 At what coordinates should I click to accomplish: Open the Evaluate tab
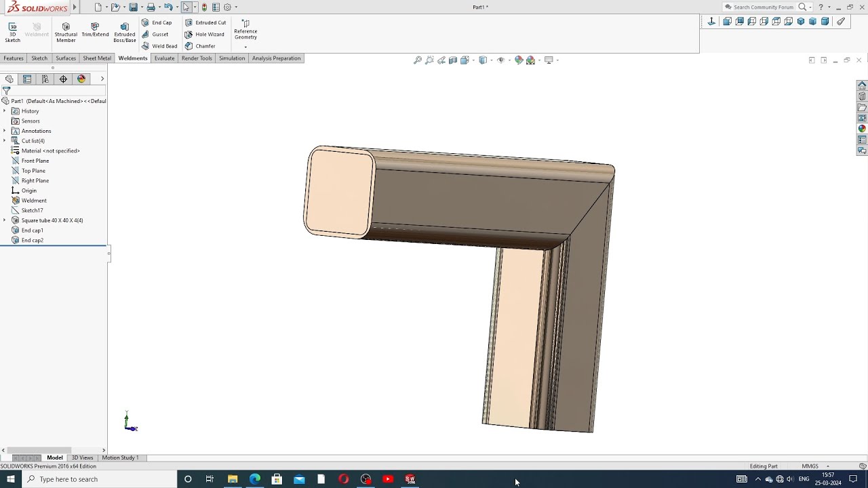tap(164, 58)
